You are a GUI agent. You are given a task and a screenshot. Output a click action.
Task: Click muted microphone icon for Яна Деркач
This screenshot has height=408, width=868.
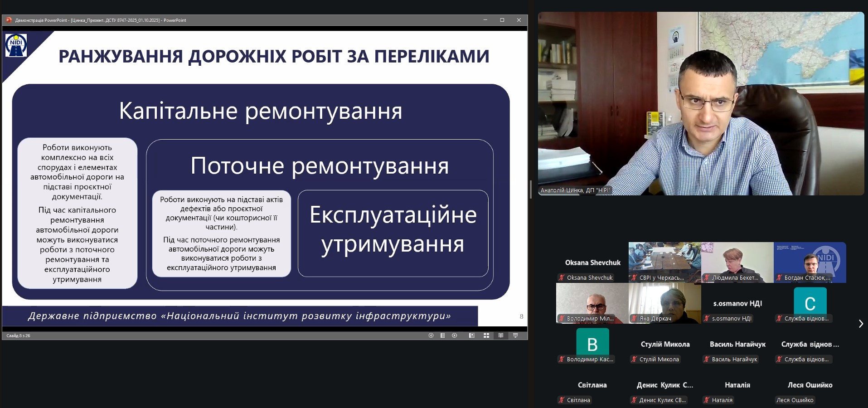pyautogui.click(x=634, y=319)
